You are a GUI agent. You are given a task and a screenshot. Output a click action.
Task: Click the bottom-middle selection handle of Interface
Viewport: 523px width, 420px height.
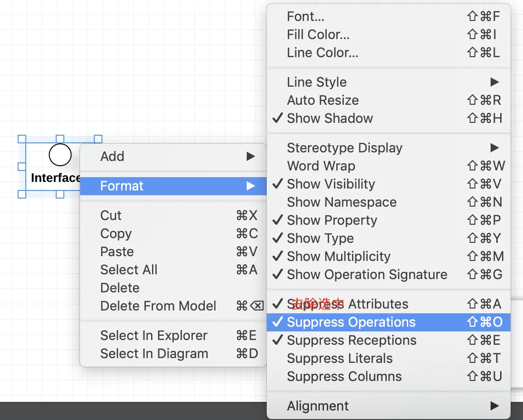click(x=60, y=194)
